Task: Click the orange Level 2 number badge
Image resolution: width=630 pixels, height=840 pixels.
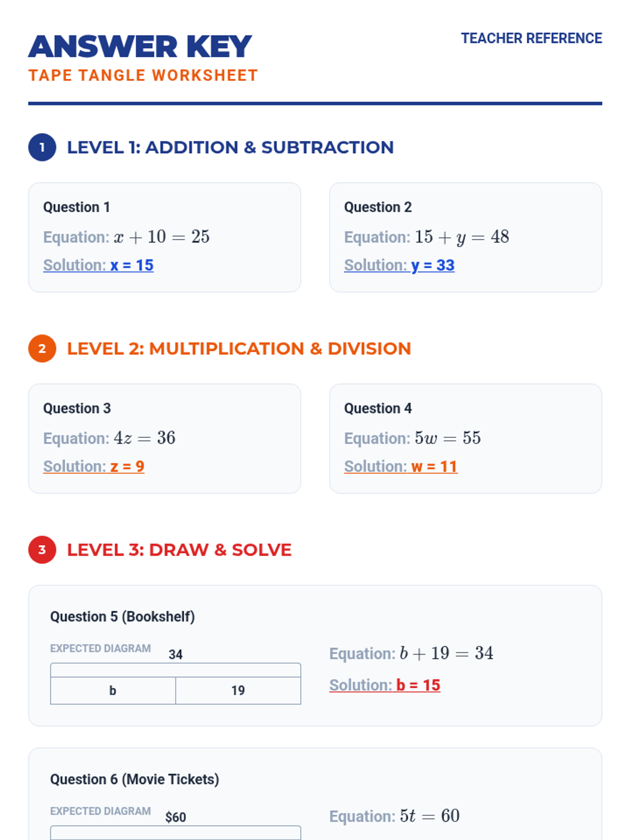Action: coord(42,349)
